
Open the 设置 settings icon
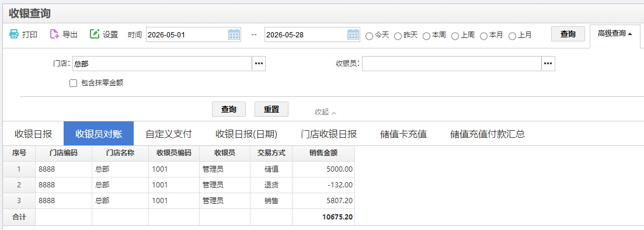(x=95, y=34)
